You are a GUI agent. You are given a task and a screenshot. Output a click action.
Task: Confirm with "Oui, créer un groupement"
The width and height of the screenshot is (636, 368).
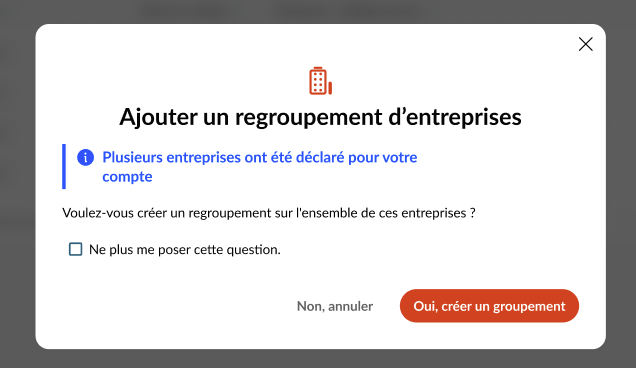coord(489,306)
